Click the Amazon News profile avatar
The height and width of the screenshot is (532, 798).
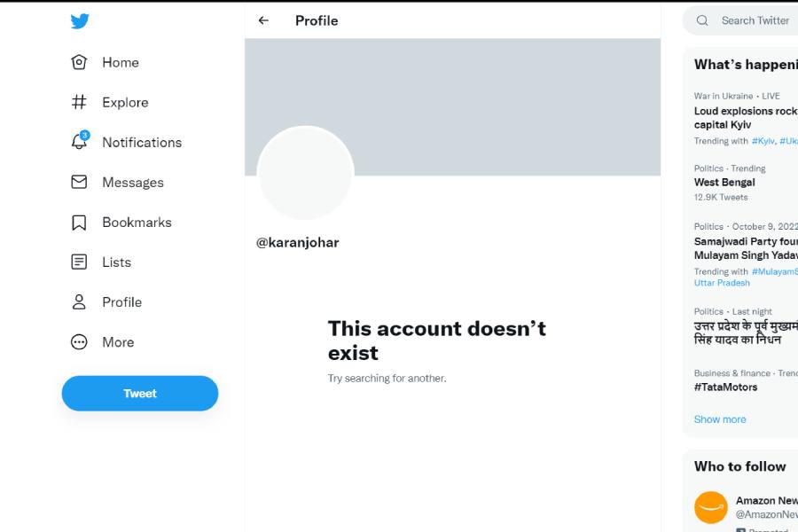pos(710,507)
